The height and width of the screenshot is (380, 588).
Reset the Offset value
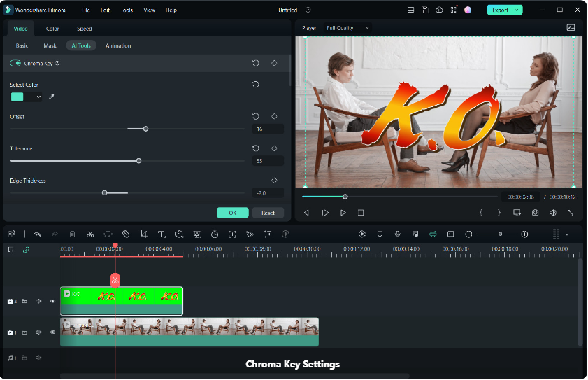click(x=256, y=116)
